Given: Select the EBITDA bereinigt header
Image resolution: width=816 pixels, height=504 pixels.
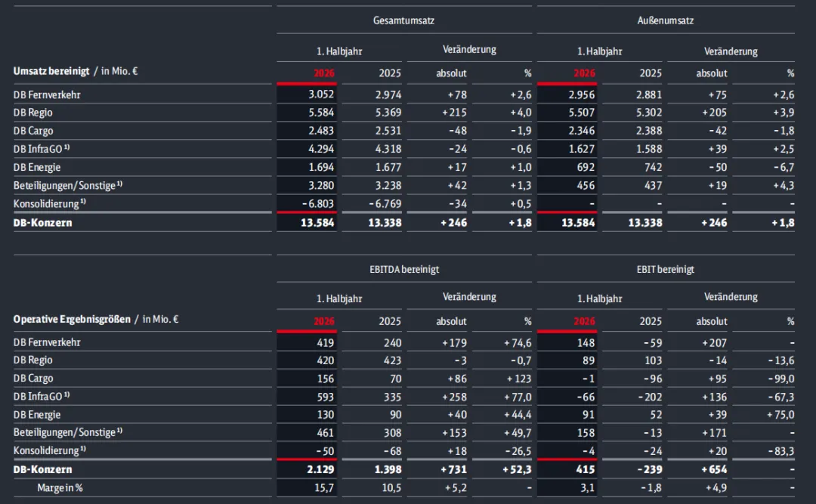Looking at the screenshot, I should point(403,269).
